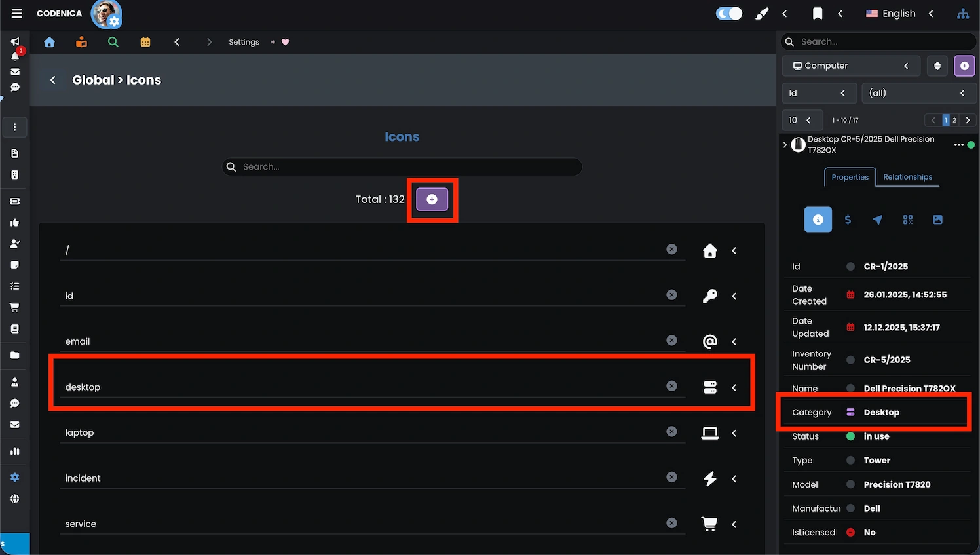
Task: Click the plus button next to Total: 132
Action: tap(432, 199)
